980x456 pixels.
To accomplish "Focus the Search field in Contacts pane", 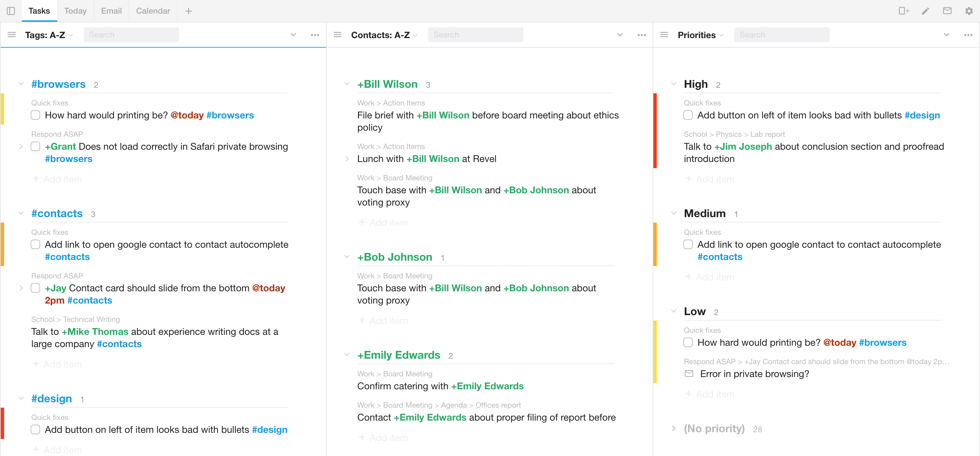I will point(476,35).
